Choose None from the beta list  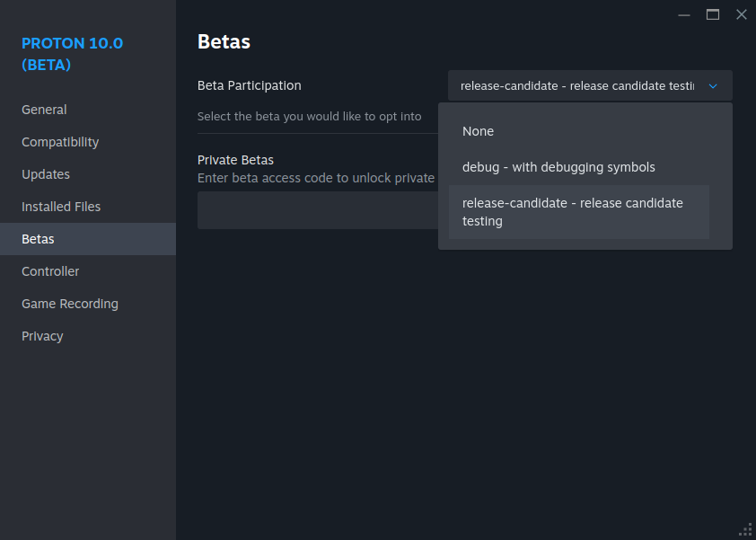tap(479, 131)
